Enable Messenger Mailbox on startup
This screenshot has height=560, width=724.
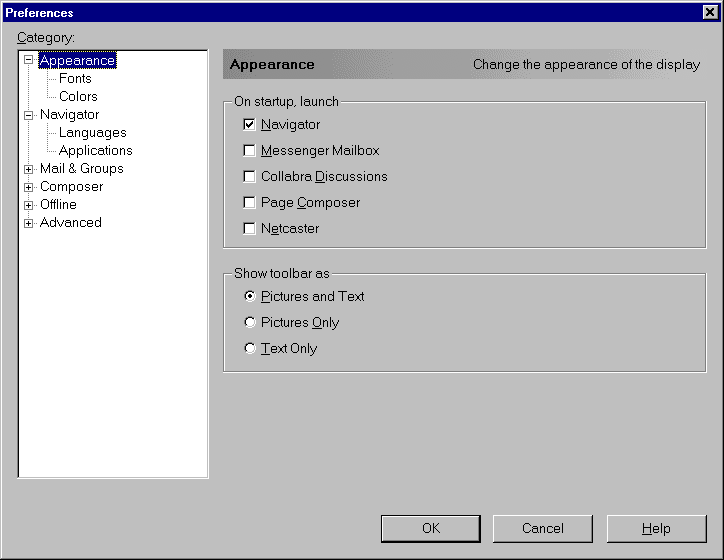[250, 151]
